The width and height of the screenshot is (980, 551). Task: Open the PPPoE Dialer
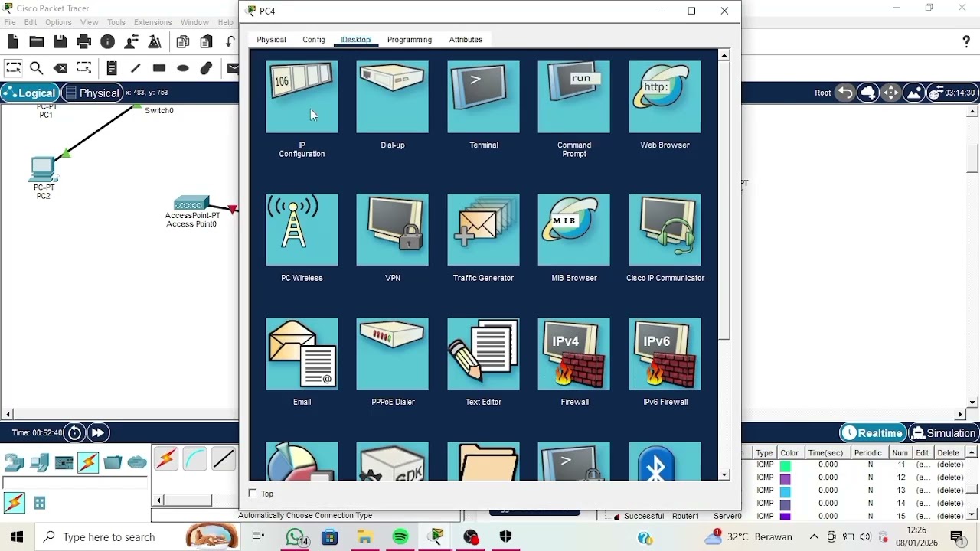coord(392,354)
